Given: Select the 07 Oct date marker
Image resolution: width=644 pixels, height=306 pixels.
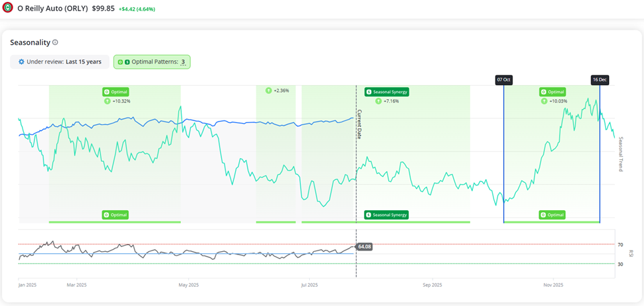Looking at the screenshot, I should [503, 80].
